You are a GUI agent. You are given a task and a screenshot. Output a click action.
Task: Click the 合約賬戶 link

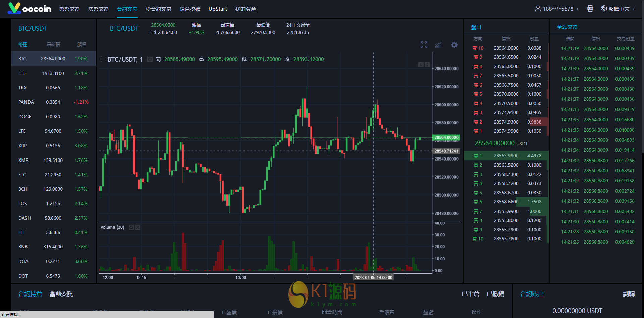tap(532, 294)
